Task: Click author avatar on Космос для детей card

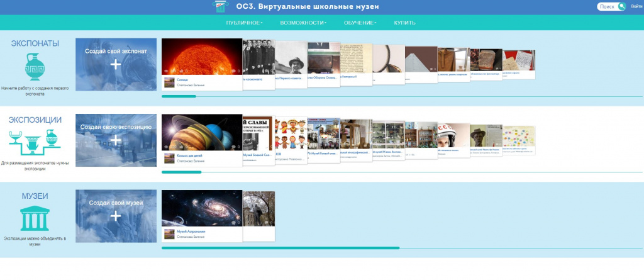Action: [x=169, y=159]
